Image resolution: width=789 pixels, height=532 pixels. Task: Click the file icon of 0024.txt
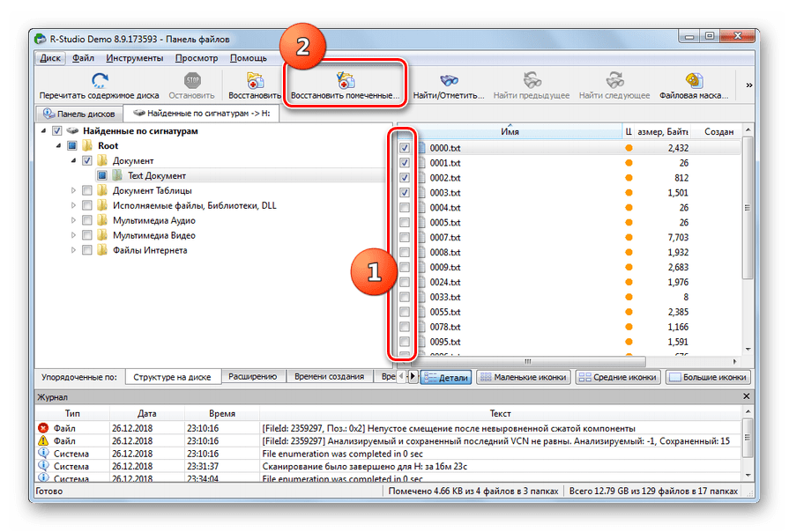pos(421,282)
